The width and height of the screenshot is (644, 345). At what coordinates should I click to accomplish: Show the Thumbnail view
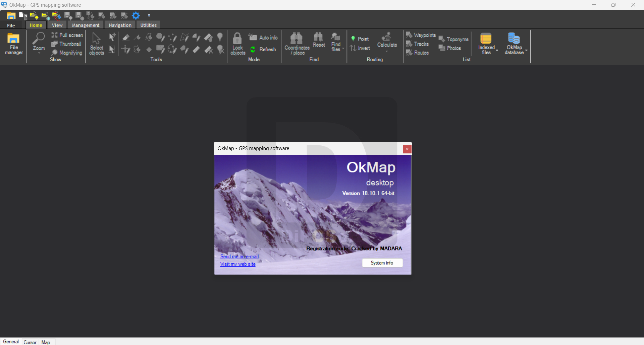click(66, 44)
